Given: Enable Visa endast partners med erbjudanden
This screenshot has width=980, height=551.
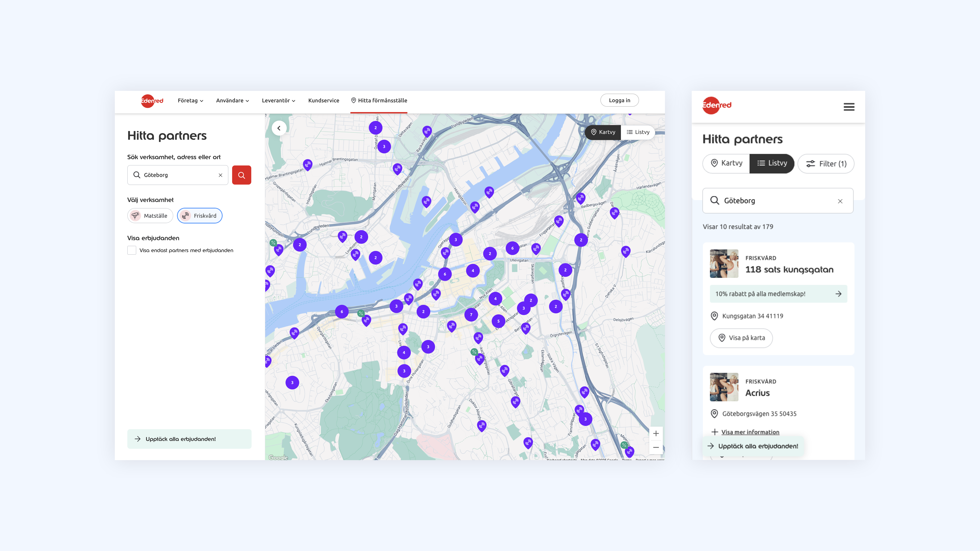Looking at the screenshot, I should tap(132, 250).
